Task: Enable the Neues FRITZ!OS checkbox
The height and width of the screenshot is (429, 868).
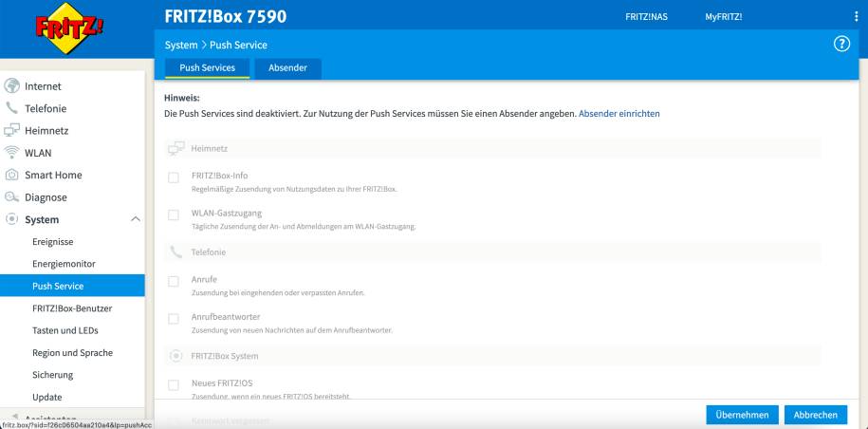Action: tap(174, 385)
